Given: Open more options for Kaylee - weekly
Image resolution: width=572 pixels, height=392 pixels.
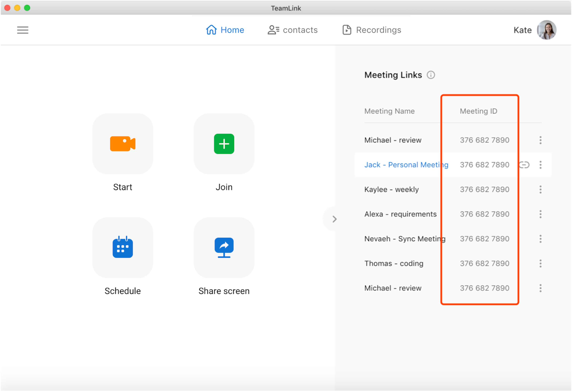Looking at the screenshot, I should click(x=540, y=189).
